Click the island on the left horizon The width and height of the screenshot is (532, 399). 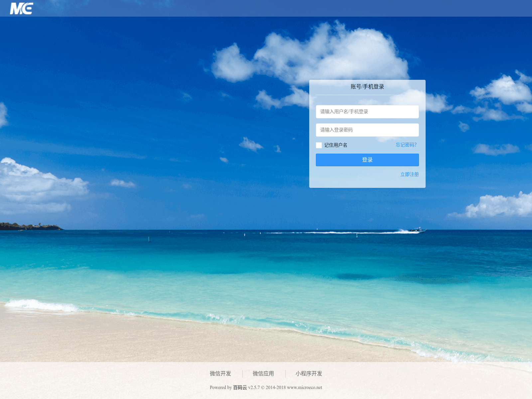point(30,227)
